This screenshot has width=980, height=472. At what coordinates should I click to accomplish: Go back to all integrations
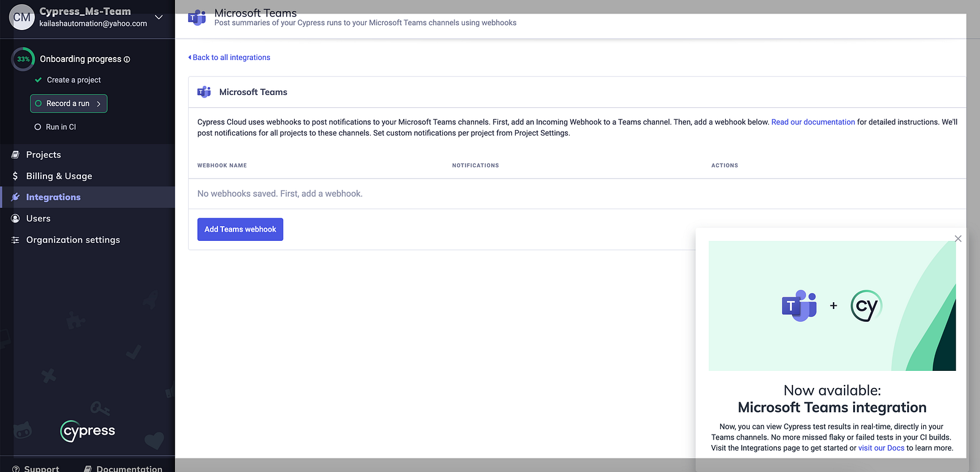[x=229, y=58]
